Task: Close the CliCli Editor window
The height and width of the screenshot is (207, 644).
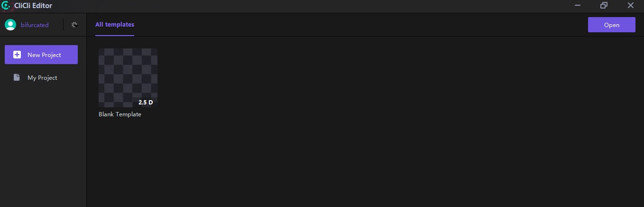Action: point(630,6)
